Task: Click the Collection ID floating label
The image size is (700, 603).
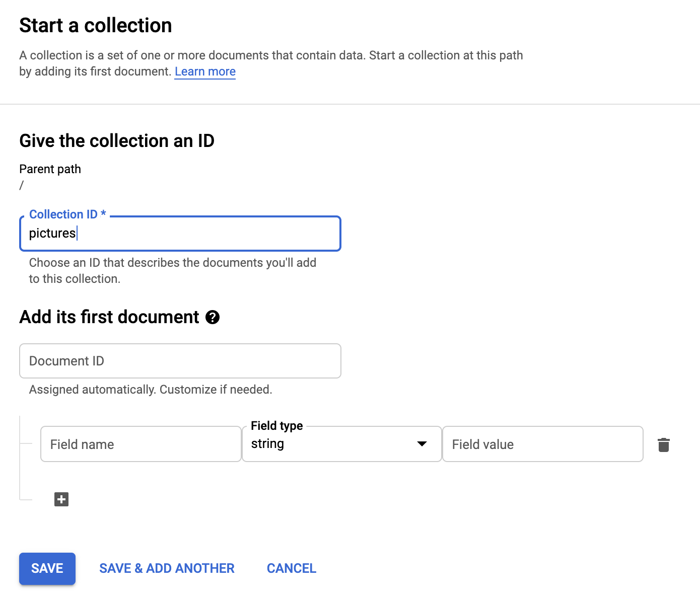Action: pyautogui.click(x=67, y=214)
